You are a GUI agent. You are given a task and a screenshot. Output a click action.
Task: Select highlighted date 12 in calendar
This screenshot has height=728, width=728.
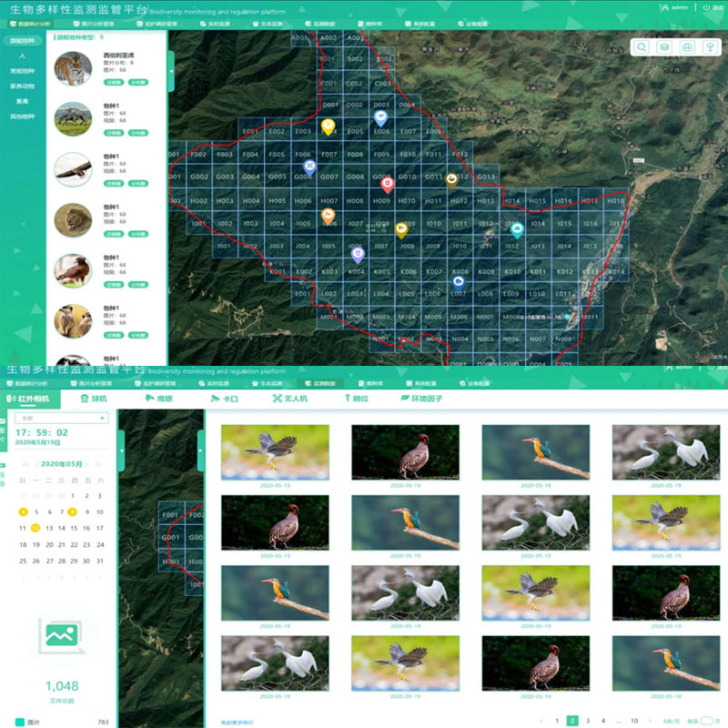[35, 527]
